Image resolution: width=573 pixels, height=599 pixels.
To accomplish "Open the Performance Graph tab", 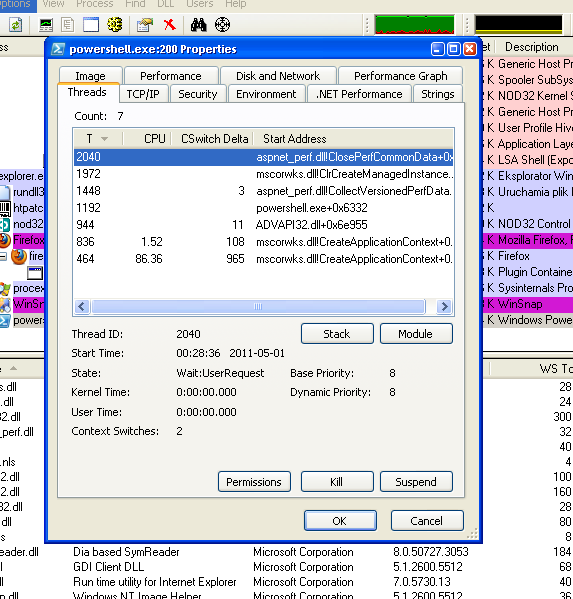I will [x=400, y=76].
